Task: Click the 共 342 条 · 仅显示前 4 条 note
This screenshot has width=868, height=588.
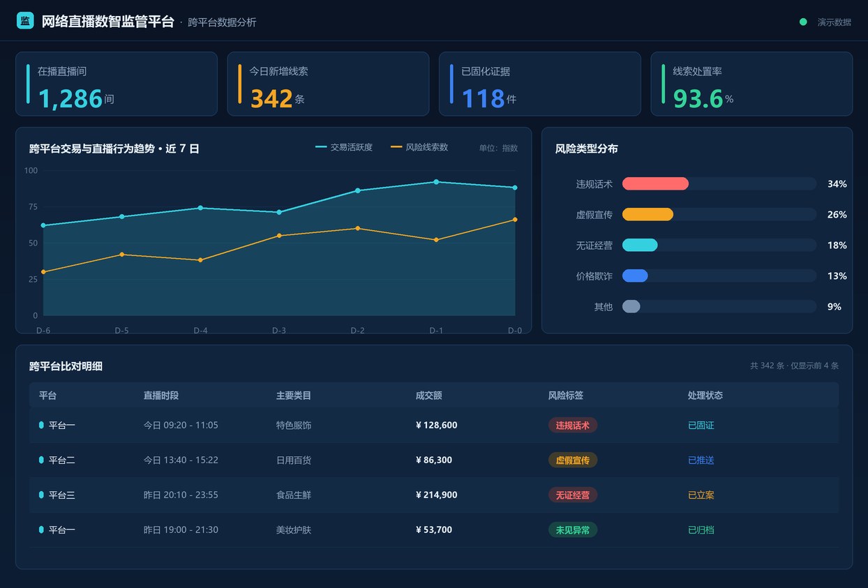Action: pyautogui.click(x=795, y=366)
